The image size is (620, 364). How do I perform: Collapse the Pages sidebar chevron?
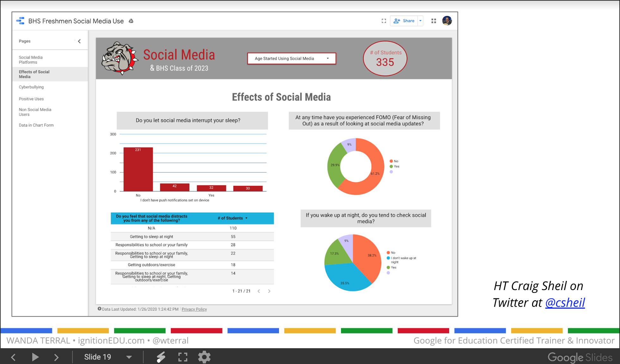79,41
